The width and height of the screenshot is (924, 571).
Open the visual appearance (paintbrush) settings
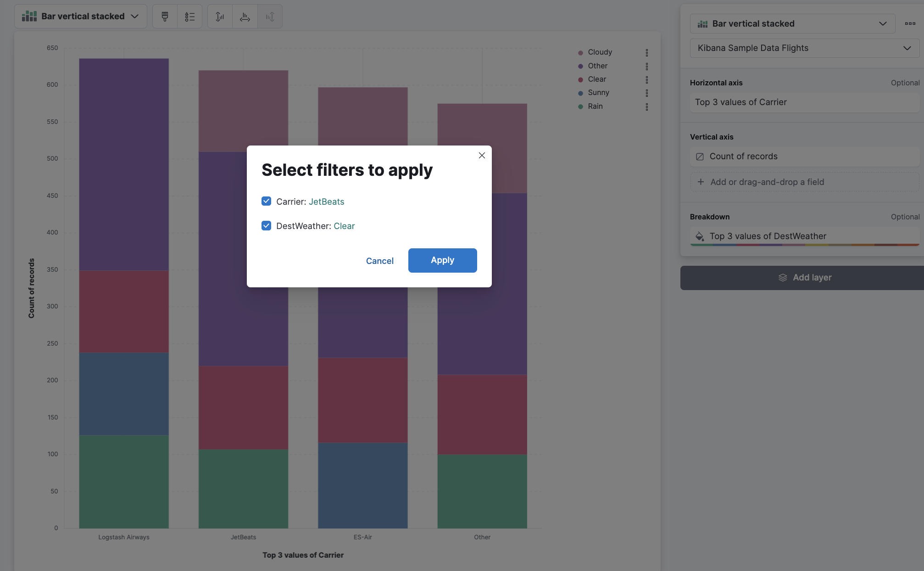[164, 16]
